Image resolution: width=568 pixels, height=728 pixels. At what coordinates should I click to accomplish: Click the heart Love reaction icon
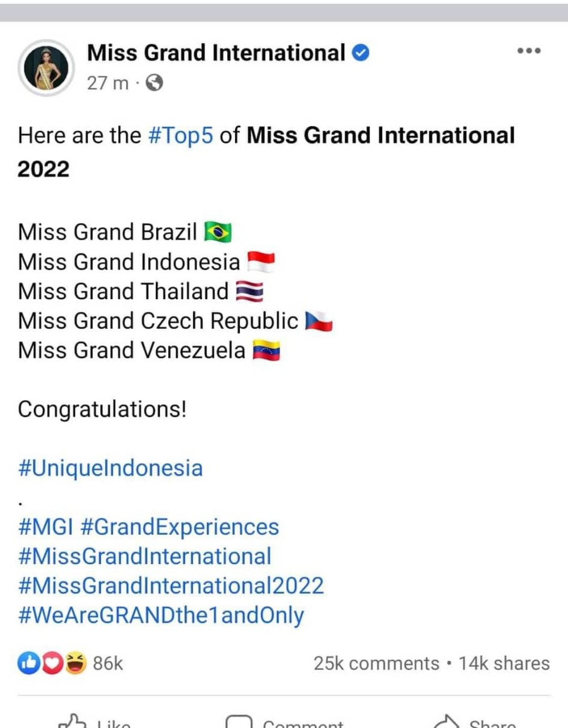coord(52,663)
